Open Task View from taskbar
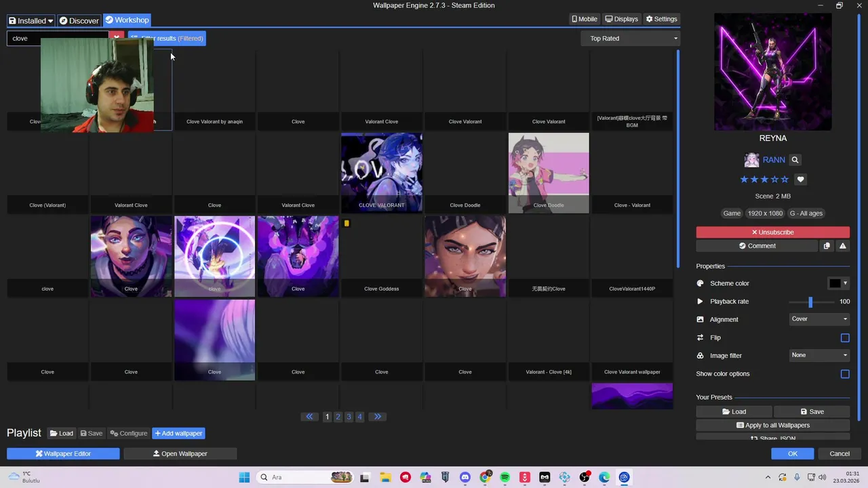 pos(365,477)
